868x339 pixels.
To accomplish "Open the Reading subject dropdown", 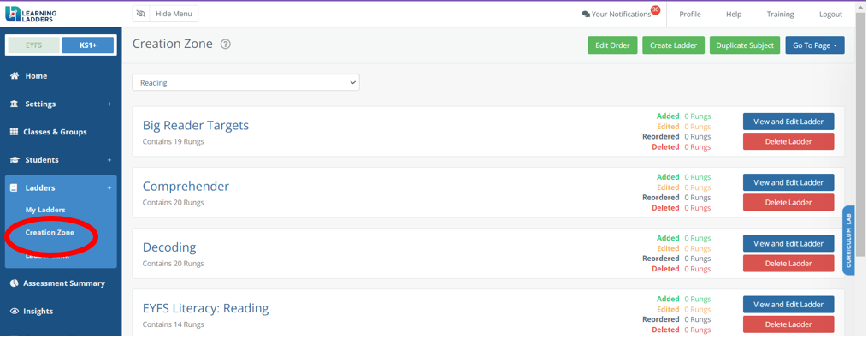I will (x=245, y=82).
